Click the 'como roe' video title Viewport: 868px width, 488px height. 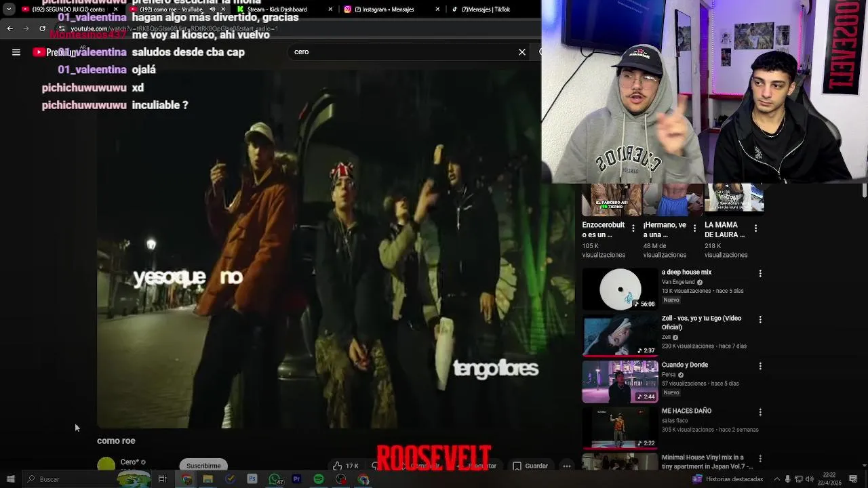pos(116,441)
